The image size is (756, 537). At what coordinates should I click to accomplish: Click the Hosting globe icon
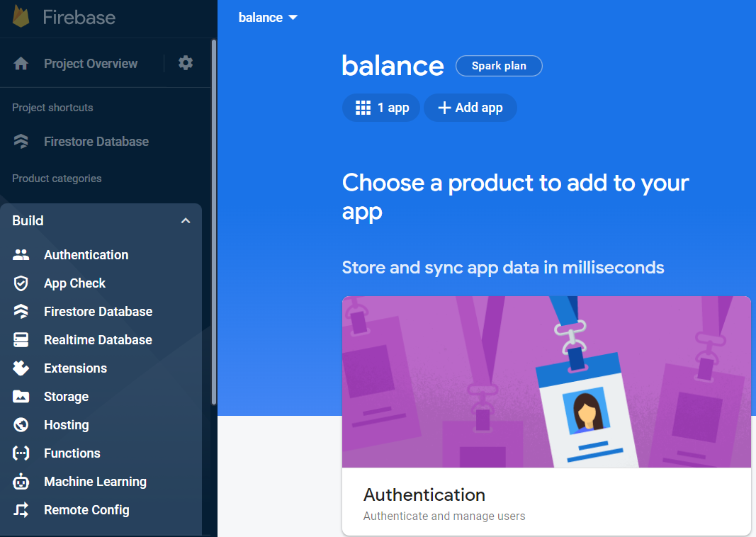click(x=21, y=424)
